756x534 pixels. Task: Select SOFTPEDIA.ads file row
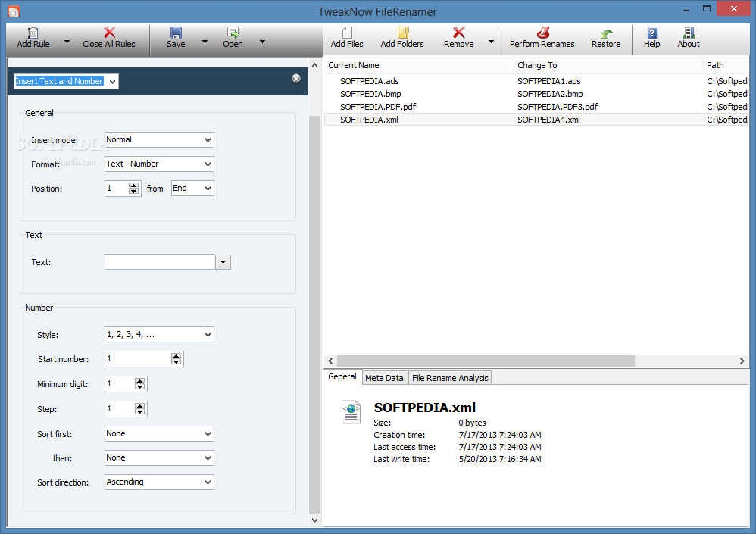[x=536, y=81]
